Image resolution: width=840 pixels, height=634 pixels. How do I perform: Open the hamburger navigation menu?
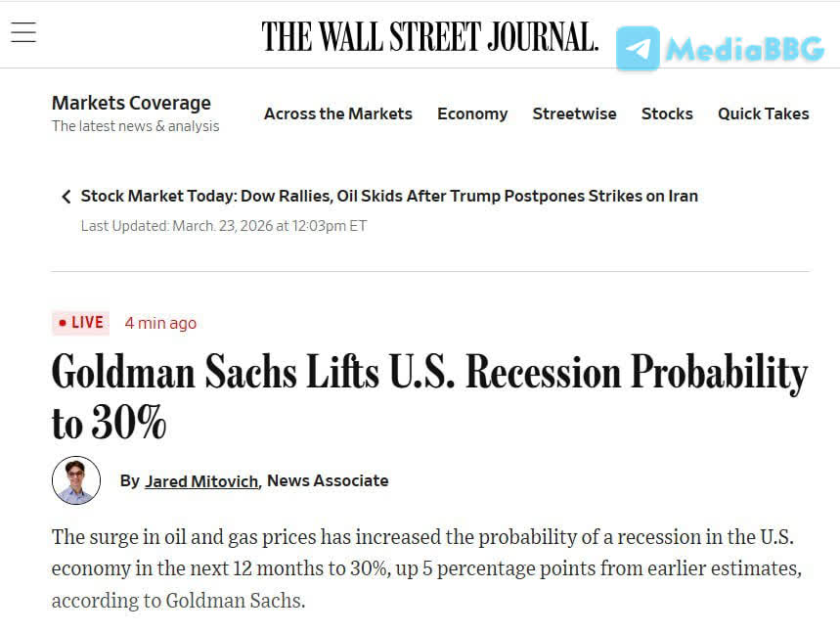coord(23,32)
